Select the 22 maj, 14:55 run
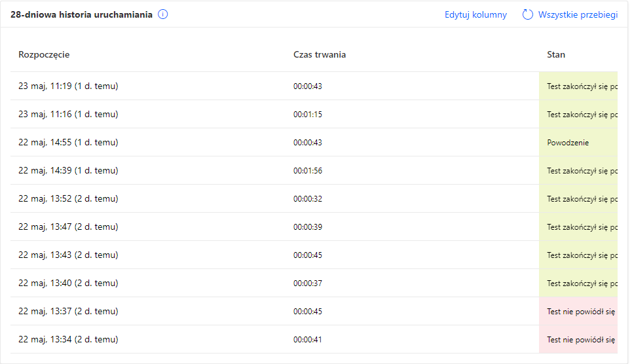Screen dimensions: 632x364 click(x=68, y=142)
